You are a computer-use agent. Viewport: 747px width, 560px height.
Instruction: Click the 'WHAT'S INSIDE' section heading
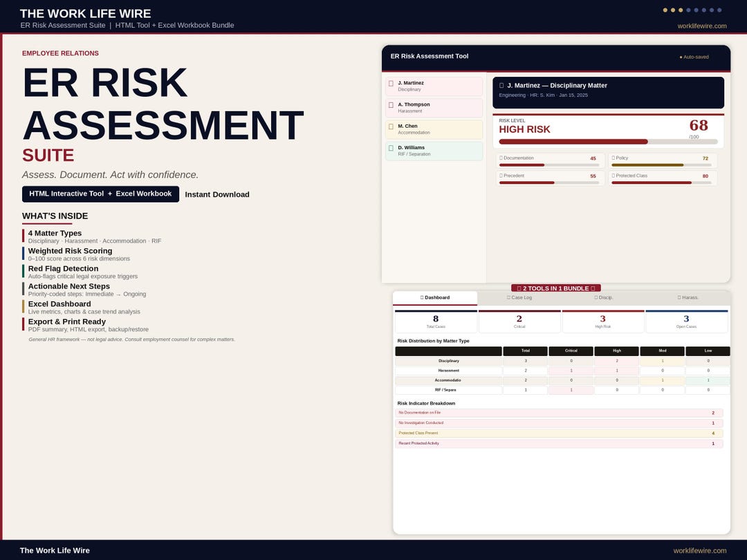click(55, 216)
